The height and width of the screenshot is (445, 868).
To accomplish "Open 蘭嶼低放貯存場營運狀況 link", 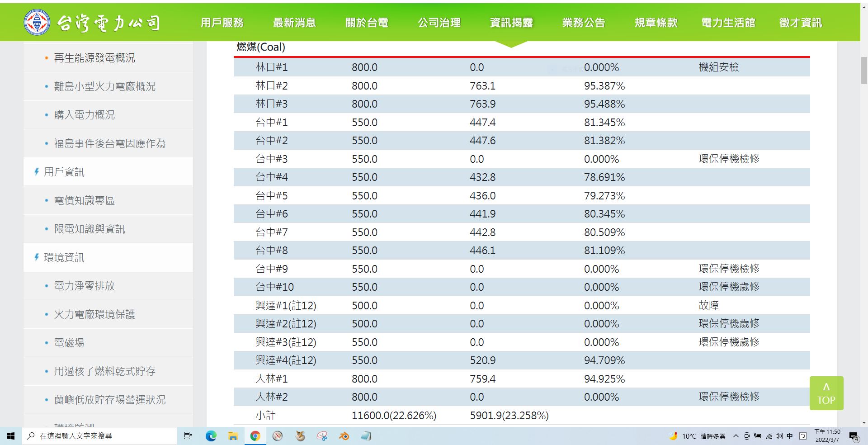I will (110, 400).
